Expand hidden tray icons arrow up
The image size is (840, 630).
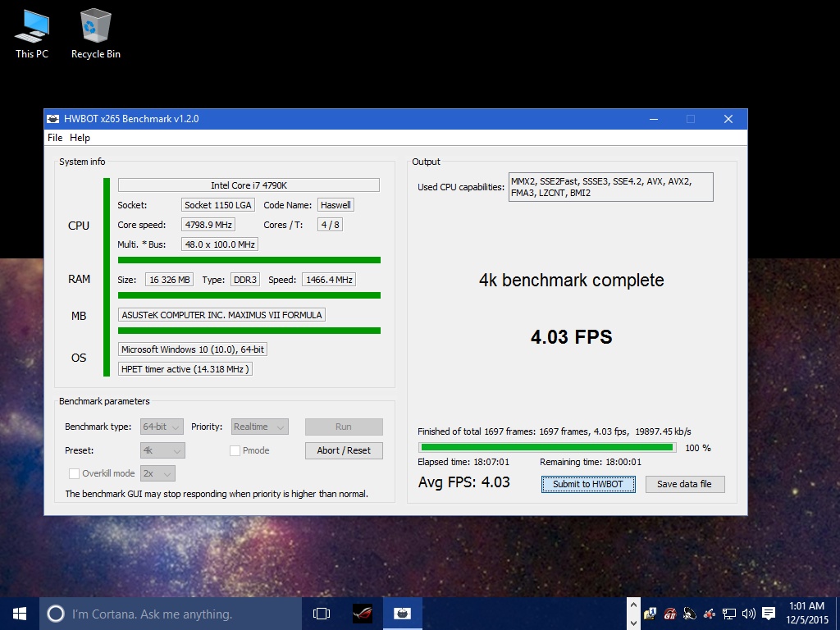pyautogui.click(x=633, y=605)
